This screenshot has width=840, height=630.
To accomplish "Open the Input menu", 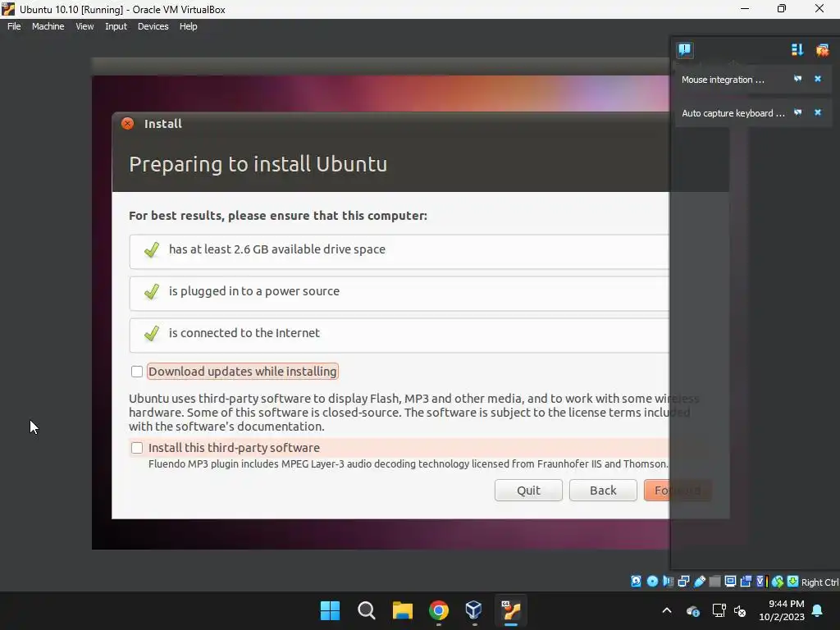I will (116, 26).
